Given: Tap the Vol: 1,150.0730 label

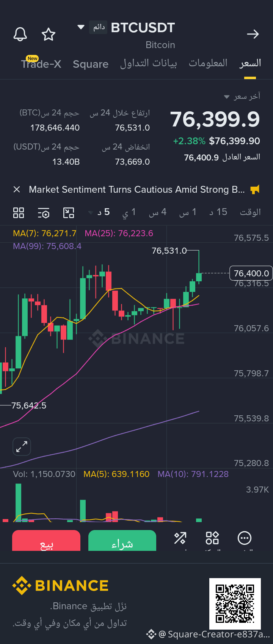Looking at the screenshot, I should pos(44,474).
